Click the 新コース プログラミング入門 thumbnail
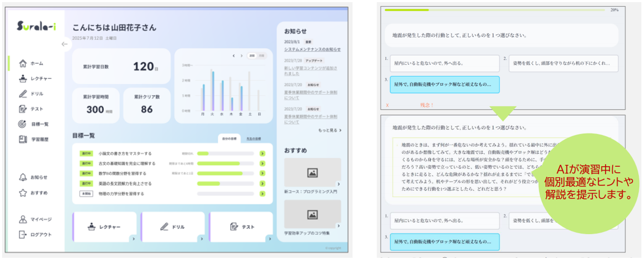The image size is (644, 262). click(312, 172)
